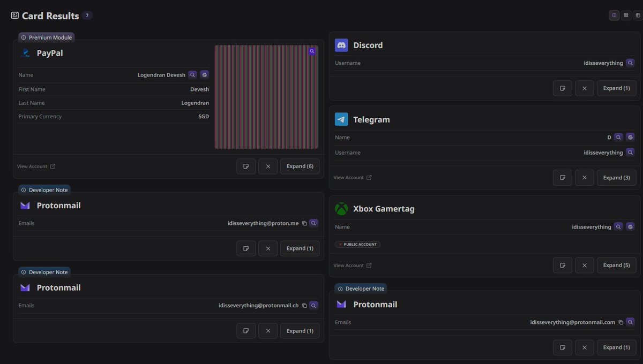Switch to the table layout view
The width and height of the screenshot is (643, 364).
[x=638, y=15]
